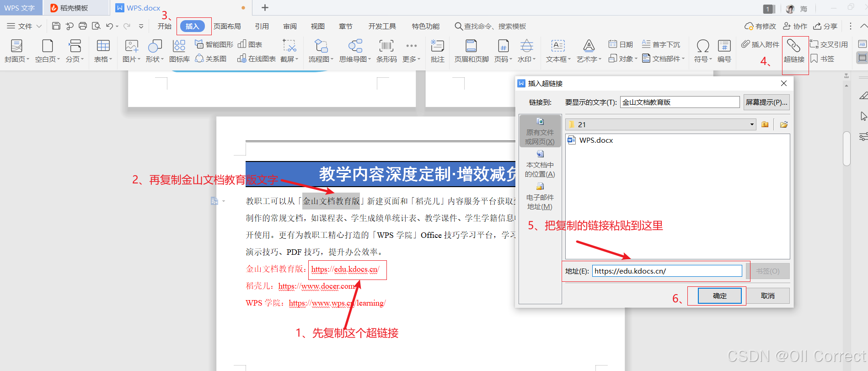868x371 pixels.
Task: Insert 页码 page number
Action: pos(503,51)
